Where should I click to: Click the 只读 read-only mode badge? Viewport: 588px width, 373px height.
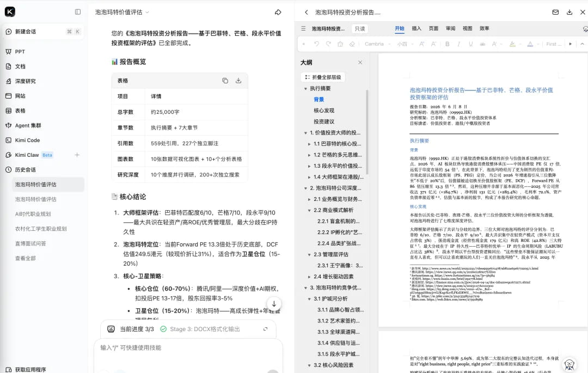pos(360,28)
